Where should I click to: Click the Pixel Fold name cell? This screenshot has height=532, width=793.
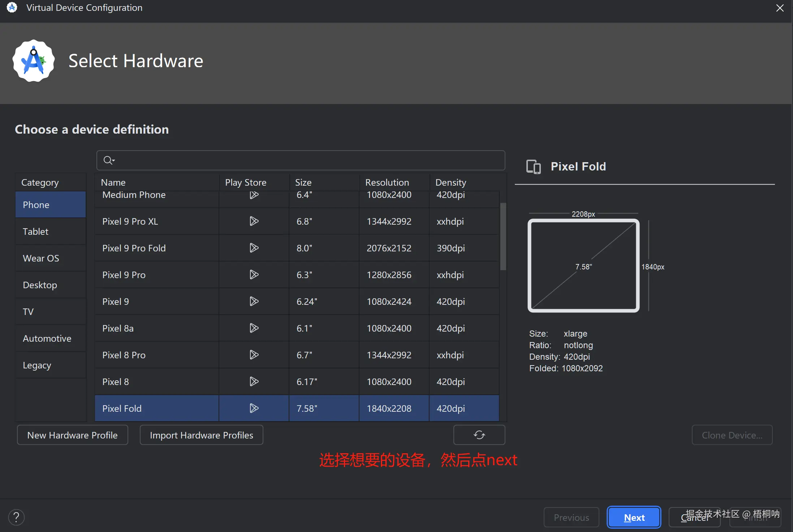157,408
